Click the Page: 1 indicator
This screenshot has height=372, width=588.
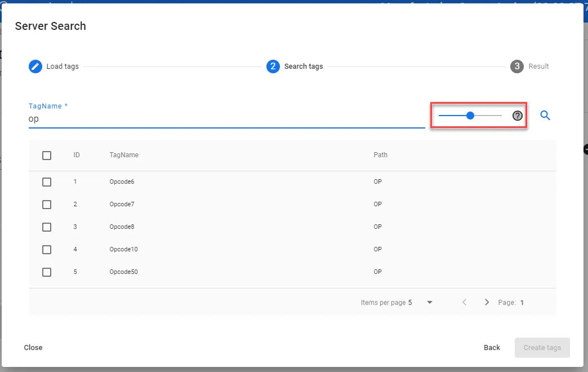coord(511,303)
